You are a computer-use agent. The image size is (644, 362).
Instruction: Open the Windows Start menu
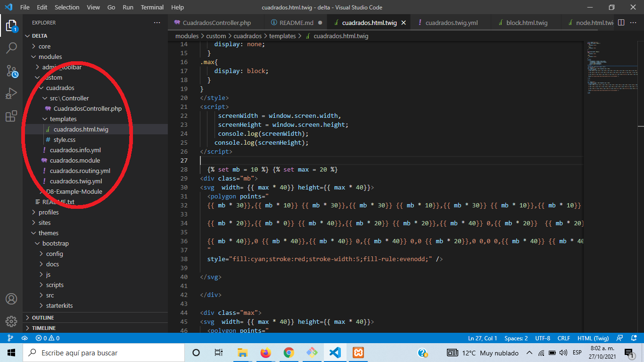click(11, 353)
